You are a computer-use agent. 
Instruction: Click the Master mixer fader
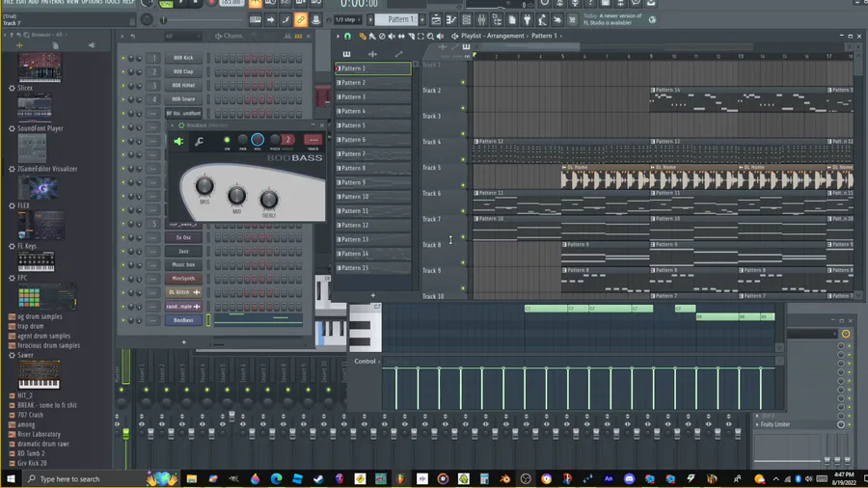pyautogui.click(x=126, y=434)
